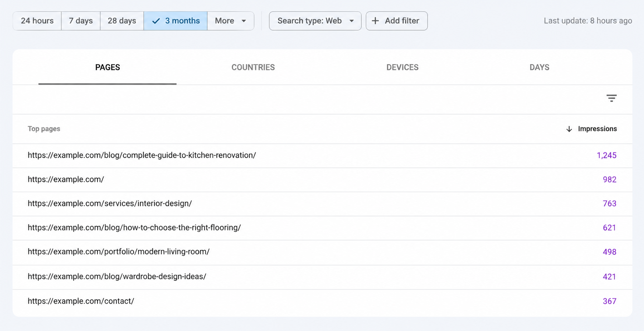Click the Impressions sort arrow icon

pos(569,129)
